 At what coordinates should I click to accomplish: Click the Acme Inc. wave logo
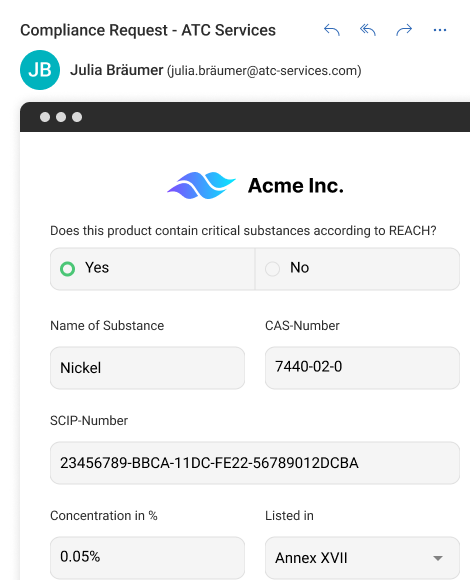tap(201, 185)
